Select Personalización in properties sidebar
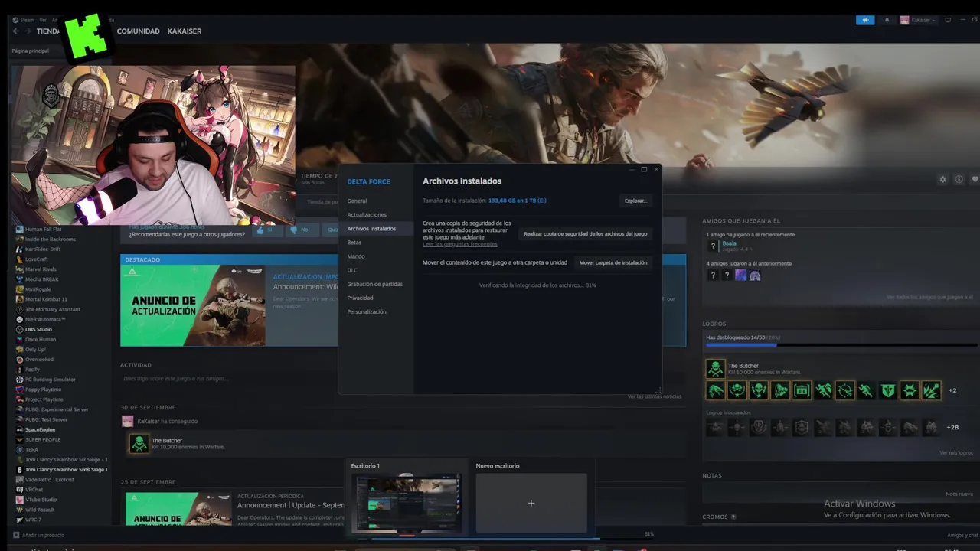The width and height of the screenshot is (980, 551). [367, 311]
